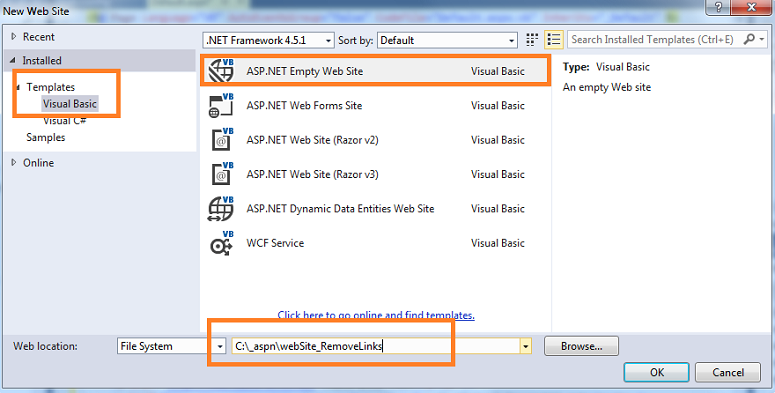Switch to small icons grid view

point(532,40)
